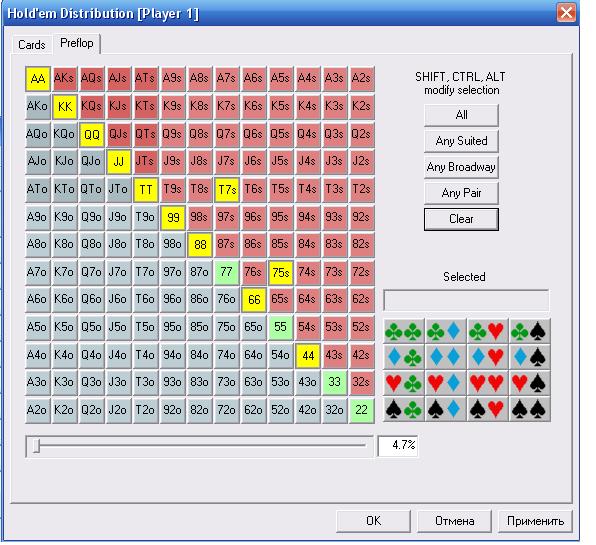This screenshot has width=596, height=545.
Task: Select the T9o hand cell
Action: (x=146, y=217)
